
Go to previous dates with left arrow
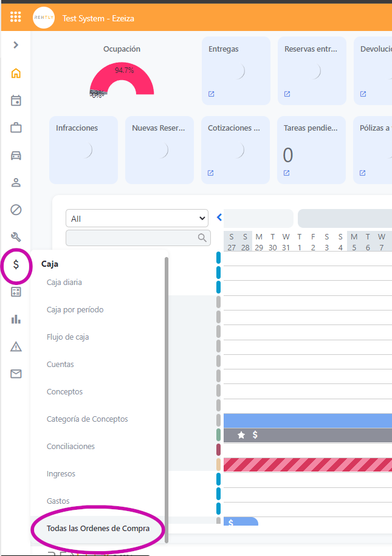[x=219, y=218]
